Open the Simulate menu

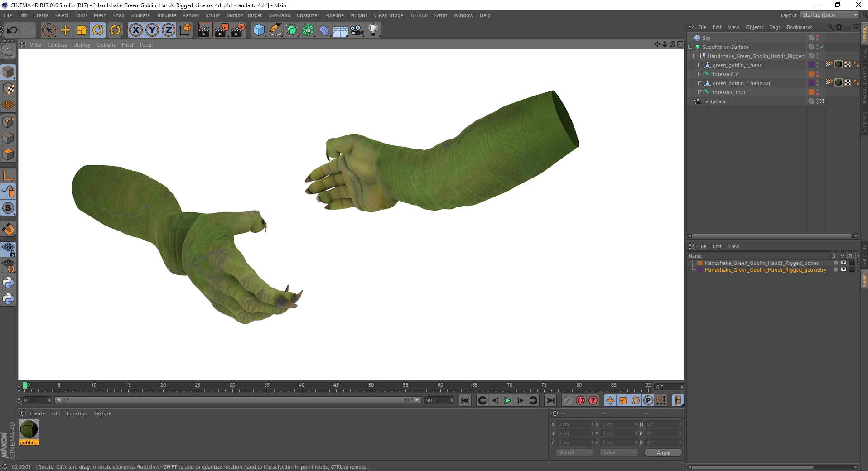(166, 15)
